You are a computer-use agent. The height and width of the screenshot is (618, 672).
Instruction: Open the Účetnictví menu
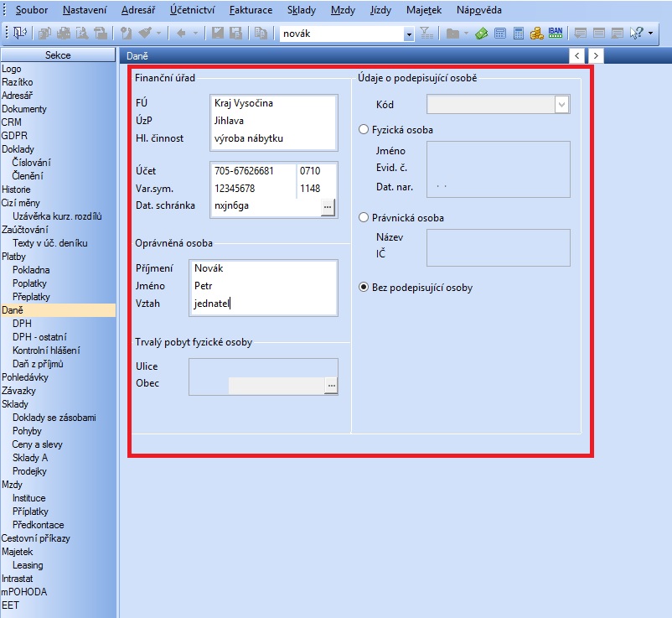pos(192,11)
